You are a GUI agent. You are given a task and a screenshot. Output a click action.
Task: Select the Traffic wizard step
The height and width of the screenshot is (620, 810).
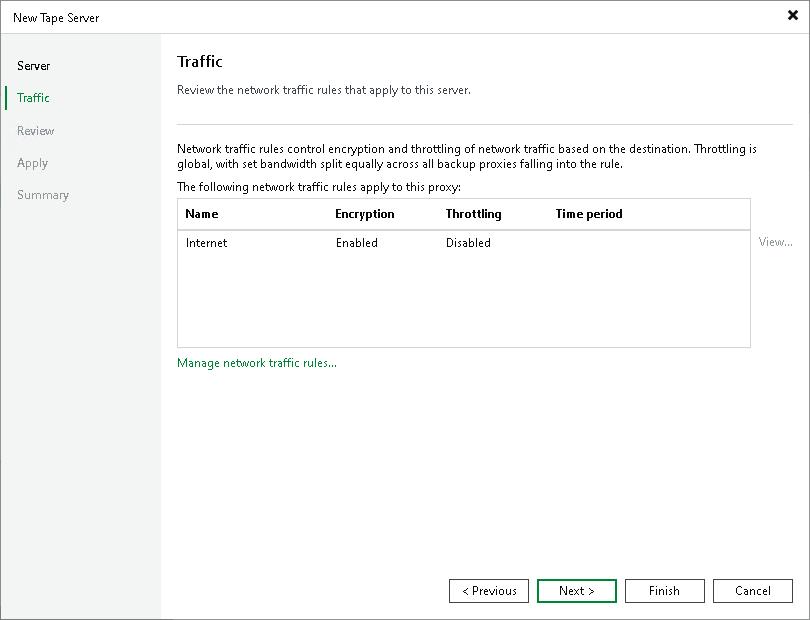coord(33,98)
